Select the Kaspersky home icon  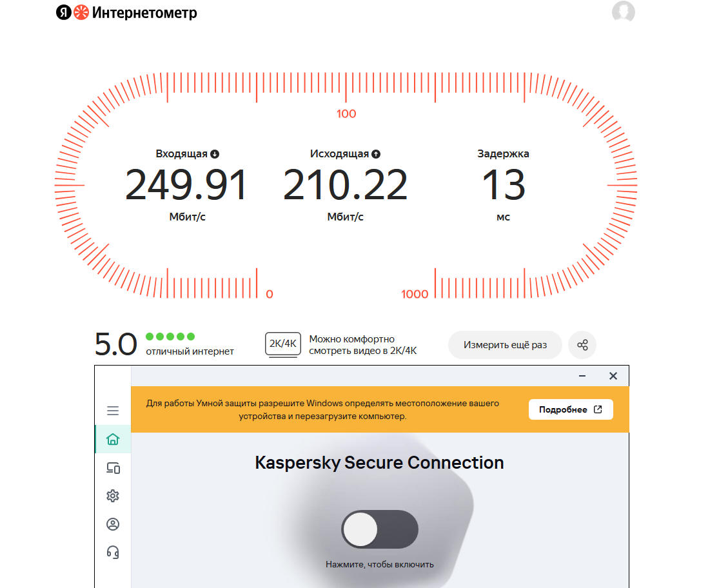click(113, 439)
